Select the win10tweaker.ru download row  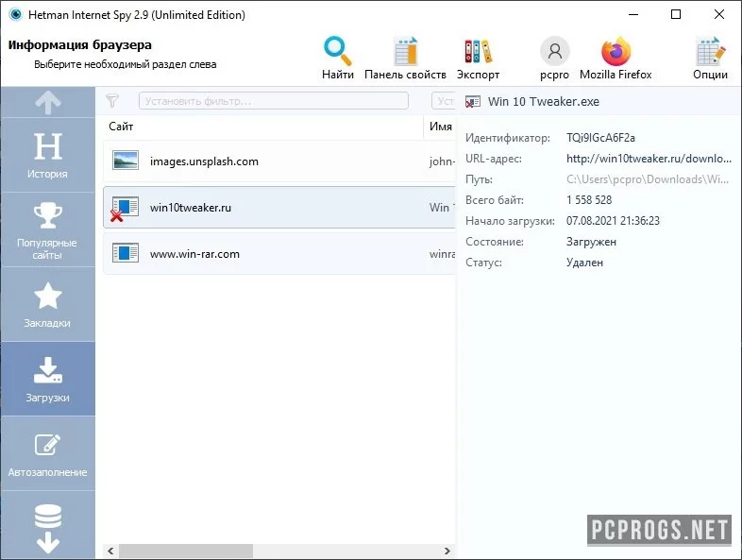pyautogui.click(x=279, y=208)
